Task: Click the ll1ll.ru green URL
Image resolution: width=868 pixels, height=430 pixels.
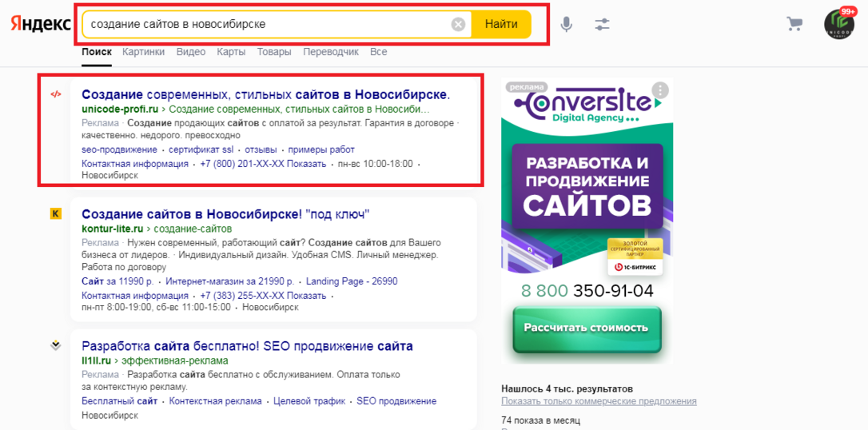Action: (x=97, y=361)
